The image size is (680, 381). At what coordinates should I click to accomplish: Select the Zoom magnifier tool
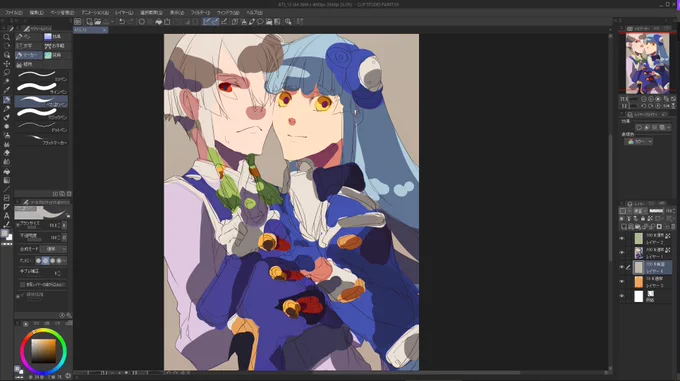[x=7, y=37]
